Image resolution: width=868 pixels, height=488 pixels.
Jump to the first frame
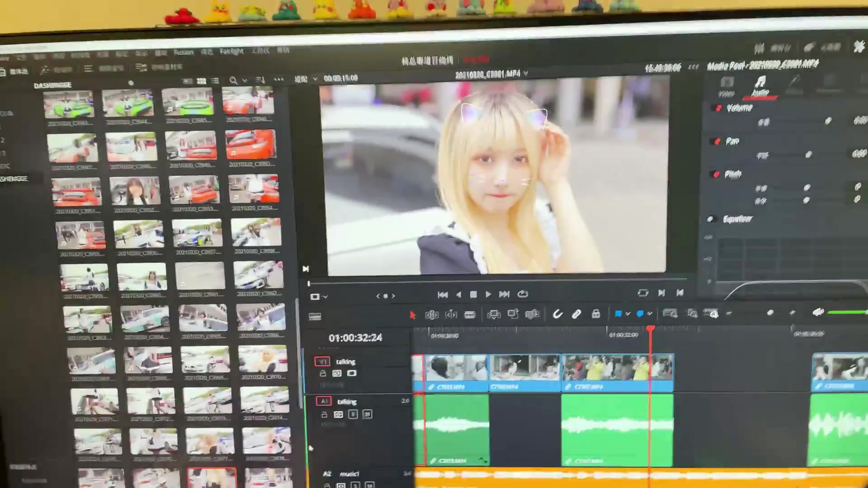coord(443,295)
